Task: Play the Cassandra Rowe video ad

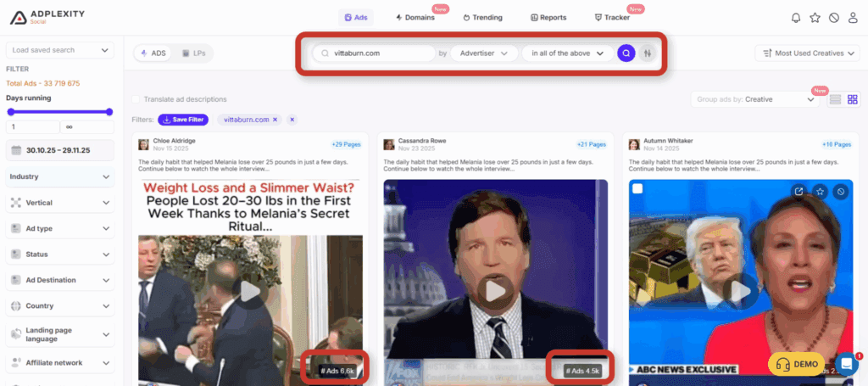Action: (495, 290)
